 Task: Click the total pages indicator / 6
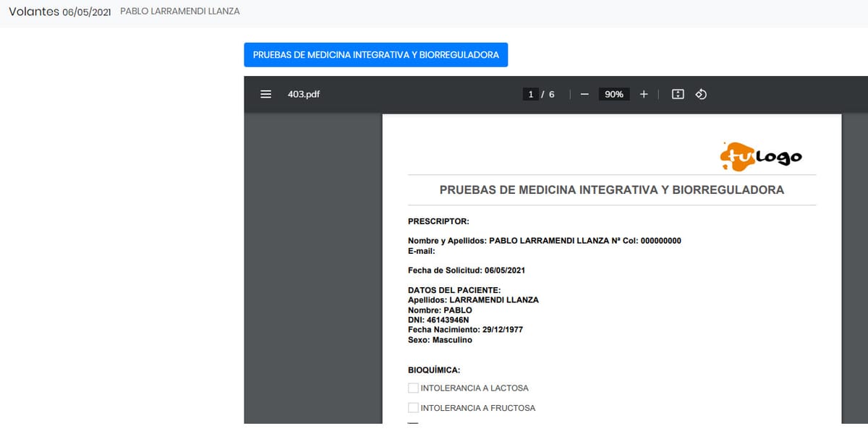point(549,94)
